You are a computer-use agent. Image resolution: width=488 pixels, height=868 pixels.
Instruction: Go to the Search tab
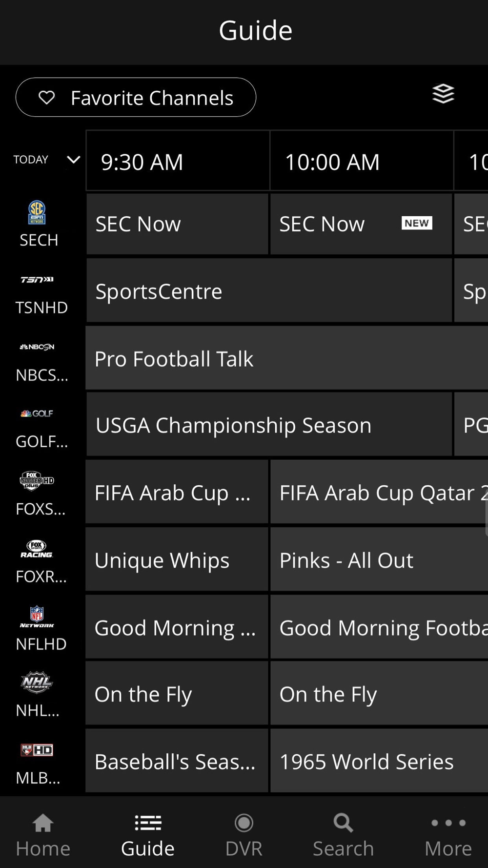(x=343, y=835)
